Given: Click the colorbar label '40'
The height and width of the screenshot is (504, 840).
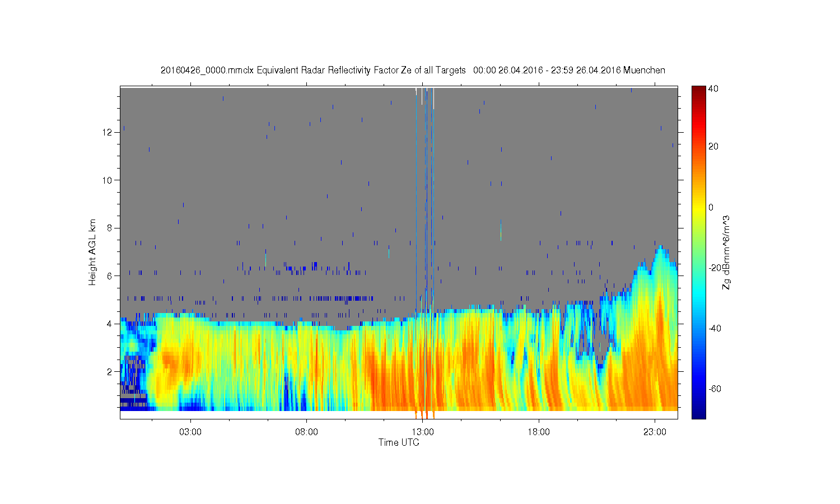Looking at the screenshot, I should click(713, 88).
